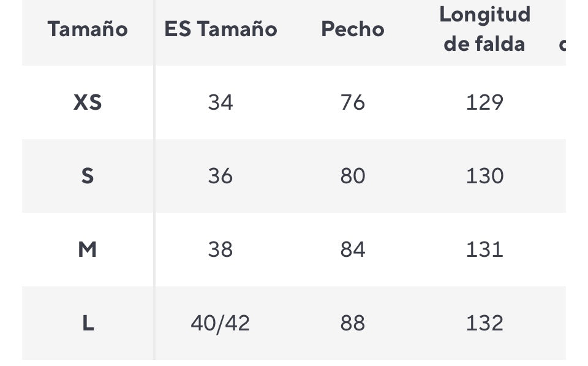Click the Tamaño column header

(88, 29)
